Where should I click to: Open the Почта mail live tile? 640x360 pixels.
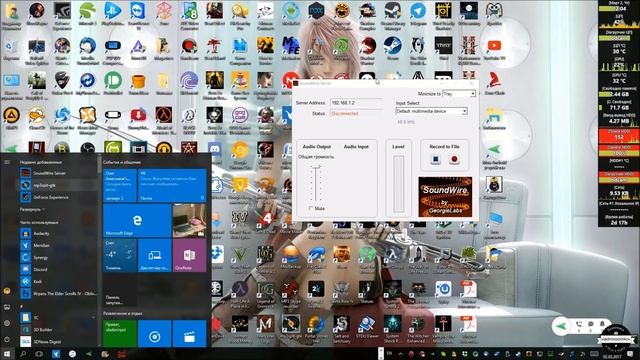[172, 185]
